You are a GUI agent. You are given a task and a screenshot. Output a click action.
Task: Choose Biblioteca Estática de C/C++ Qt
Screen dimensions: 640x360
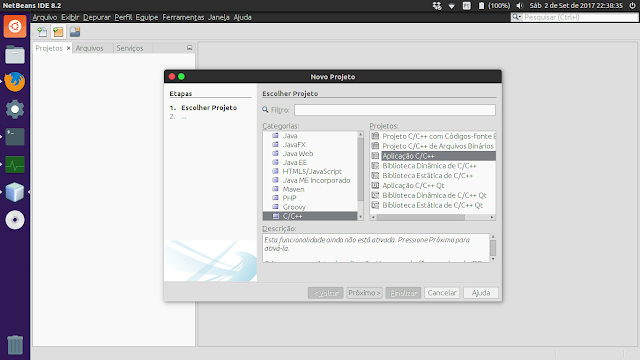[433, 205]
